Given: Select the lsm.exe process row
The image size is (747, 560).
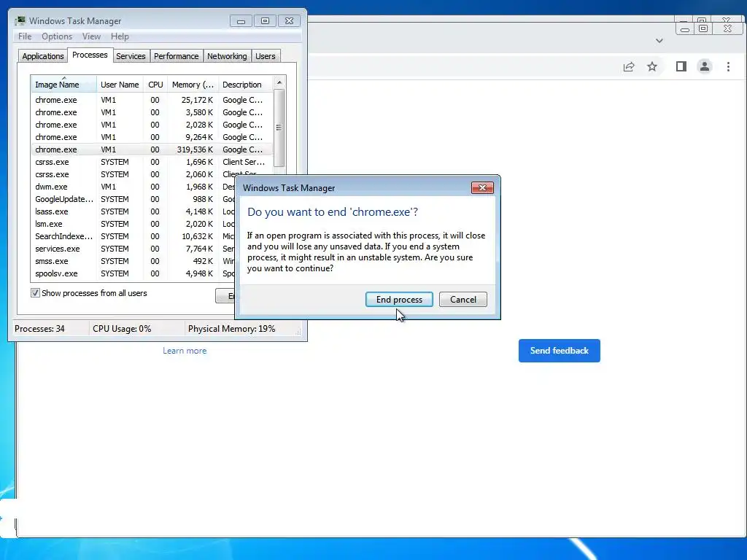Looking at the screenshot, I should point(133,224).
